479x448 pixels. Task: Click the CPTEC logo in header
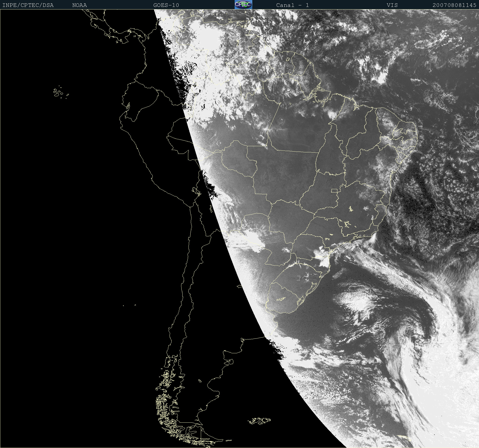(x=243, y=5)
